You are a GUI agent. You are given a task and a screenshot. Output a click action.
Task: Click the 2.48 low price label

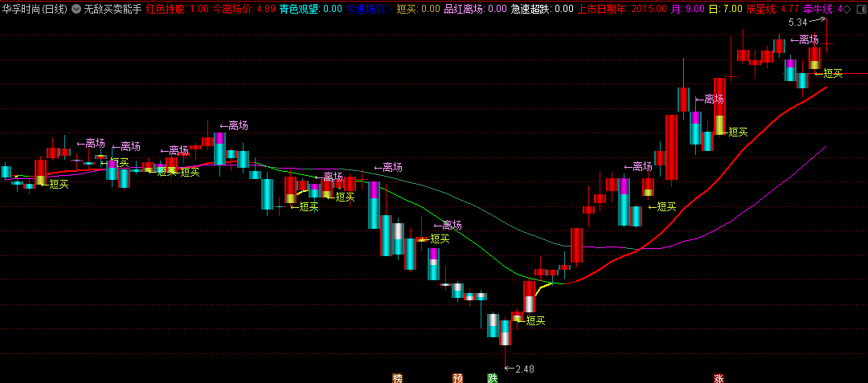(524, 369)
